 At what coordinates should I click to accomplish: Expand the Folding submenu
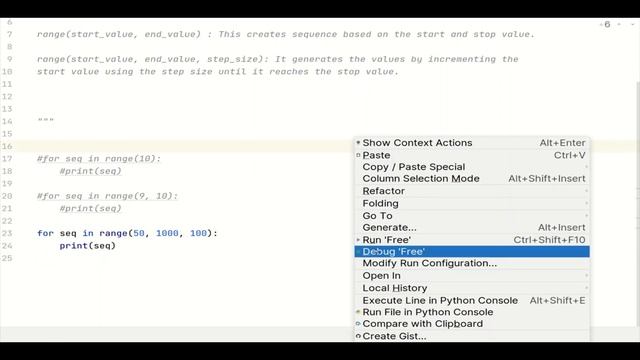[x=472, y=203]
